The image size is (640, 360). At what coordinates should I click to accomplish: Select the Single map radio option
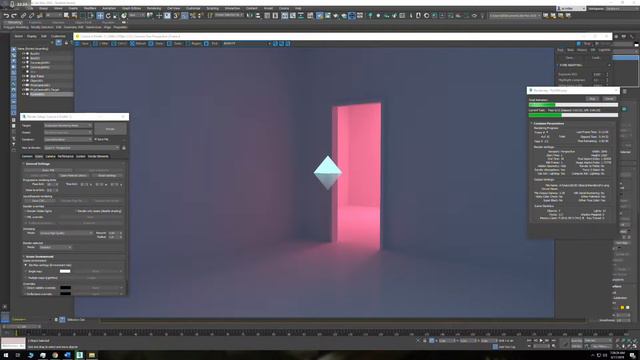pos(25,271)
